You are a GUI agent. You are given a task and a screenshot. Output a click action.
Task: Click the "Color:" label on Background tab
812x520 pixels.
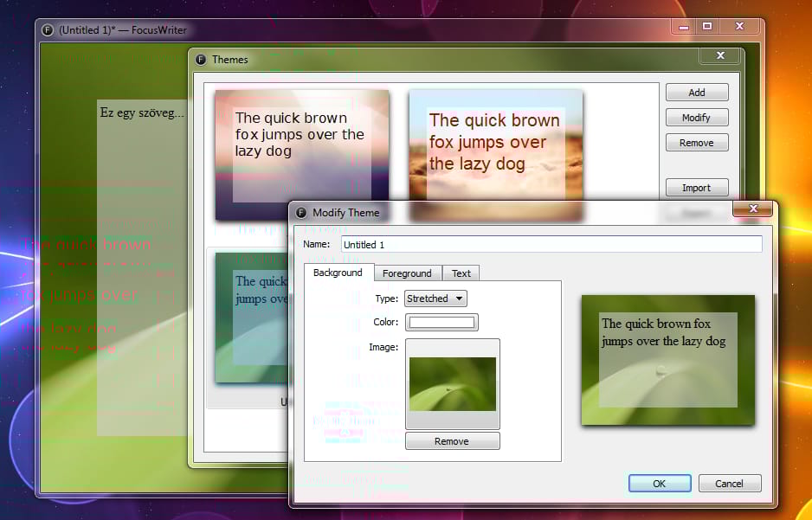point(386,323)
